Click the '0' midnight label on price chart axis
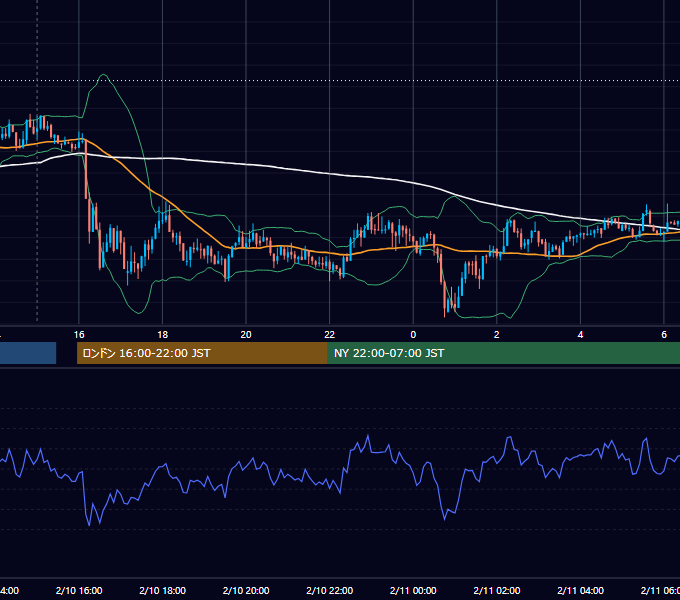The width and height of the screenshot is (680, 600). click(x=413, y=334)
